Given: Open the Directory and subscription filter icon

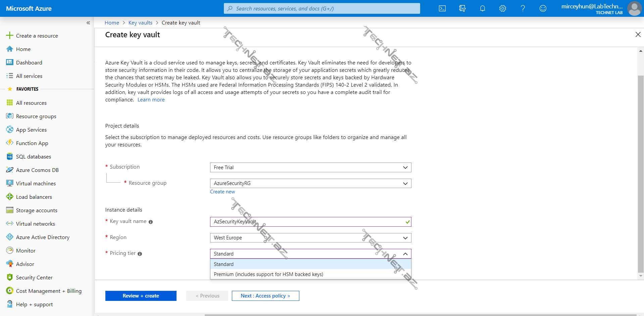Looking at the screenshot, I should point(462,8).
